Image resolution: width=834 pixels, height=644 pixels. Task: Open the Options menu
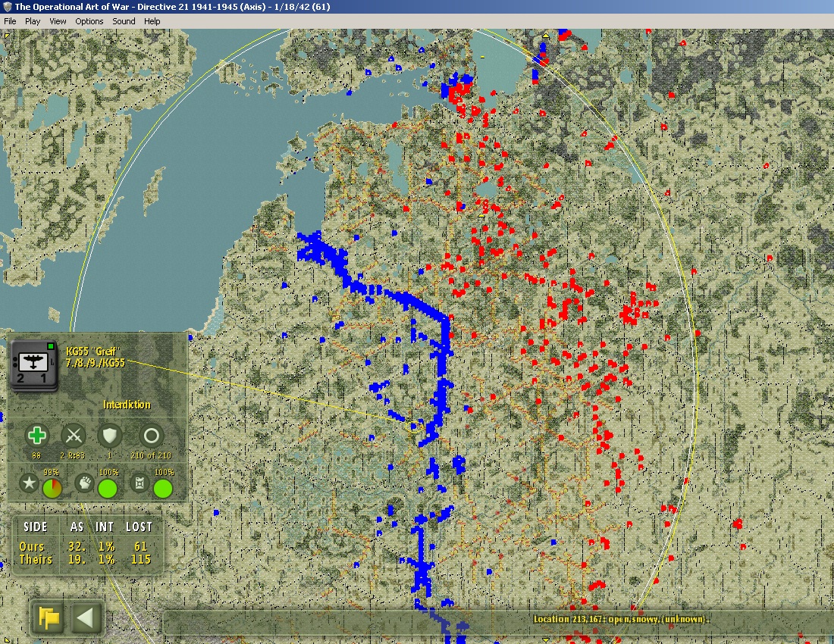click(89, 21)
